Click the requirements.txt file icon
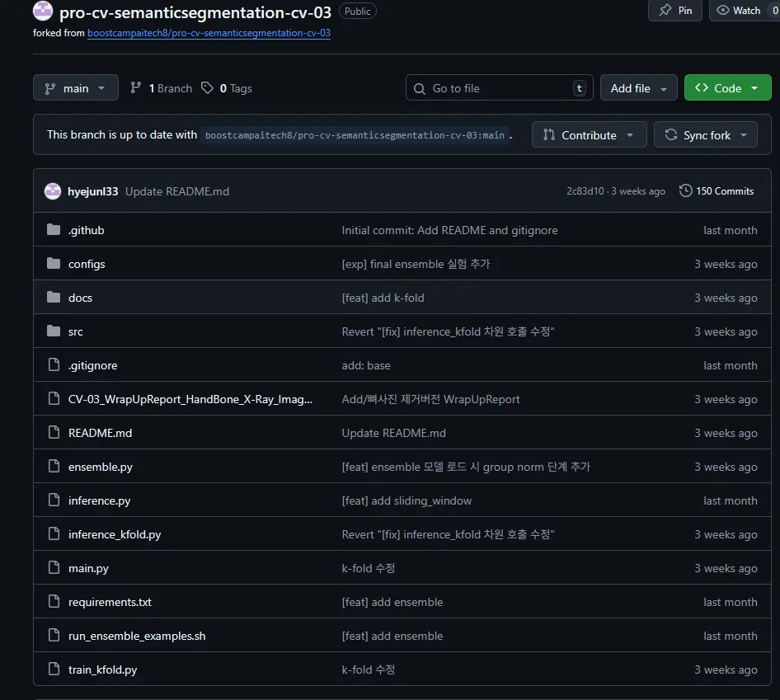The image size is (780, 700). tap(54, 602)
